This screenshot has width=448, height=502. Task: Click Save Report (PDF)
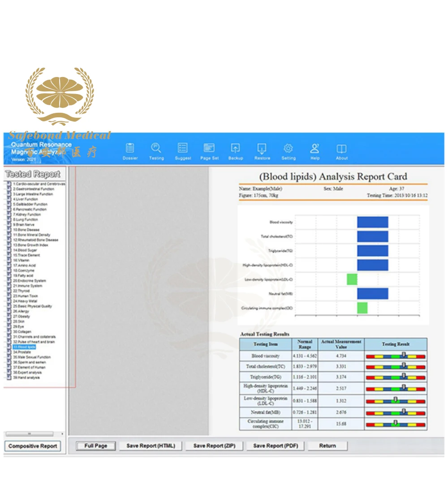click(x=276, y=446)
